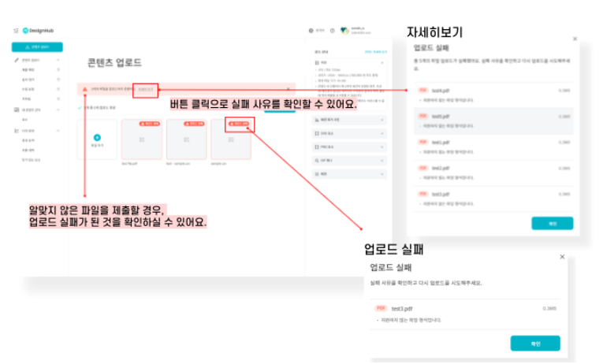Click the 자세히보기 link in the error banner
The image size is (603, 364).
[x=145, y=89]
